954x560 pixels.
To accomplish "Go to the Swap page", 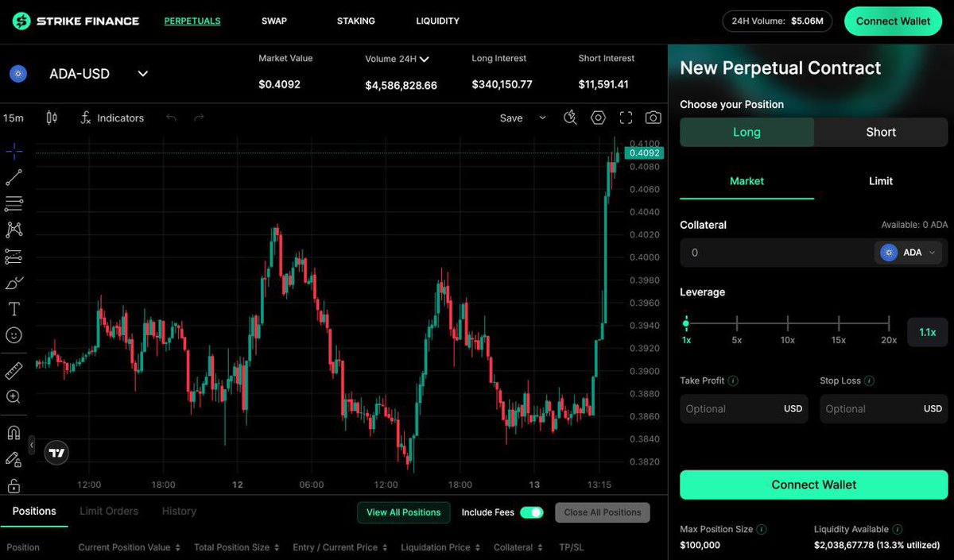I will coord(274,21).
